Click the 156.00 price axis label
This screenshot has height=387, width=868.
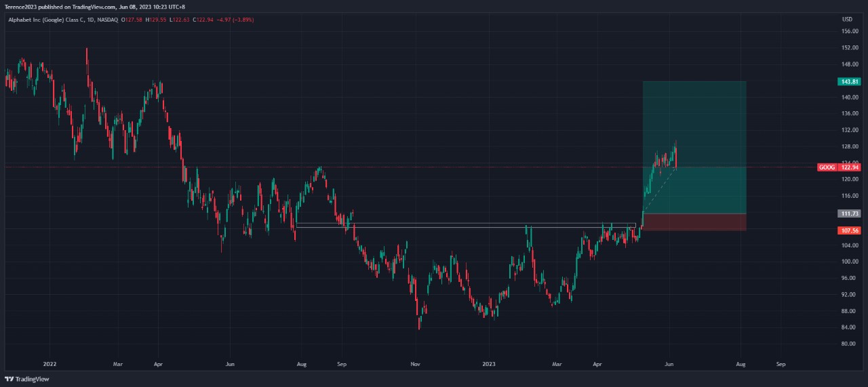850,31
